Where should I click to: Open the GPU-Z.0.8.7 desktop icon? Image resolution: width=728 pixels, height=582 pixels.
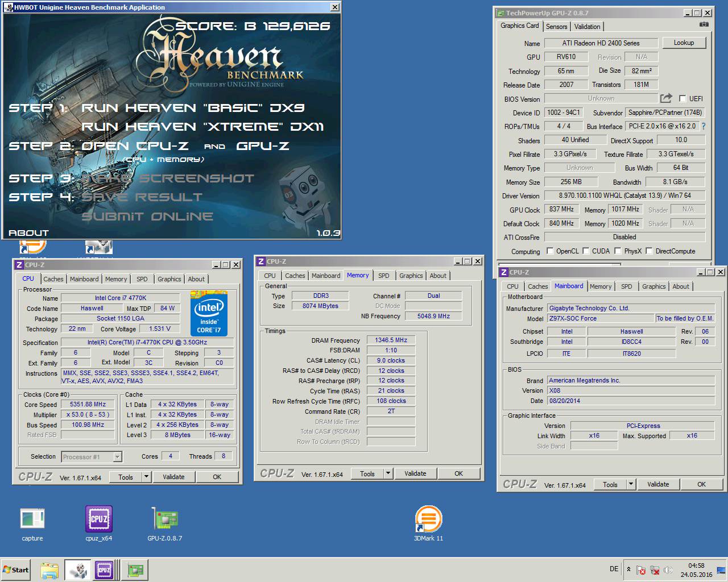165,523
